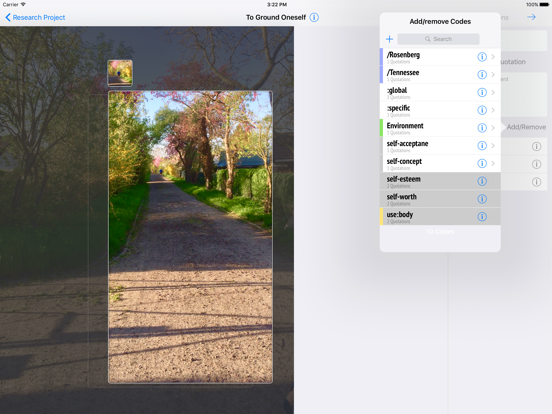
Task: Tap the Add/remove Codes popover title
Action: (440, 21)
